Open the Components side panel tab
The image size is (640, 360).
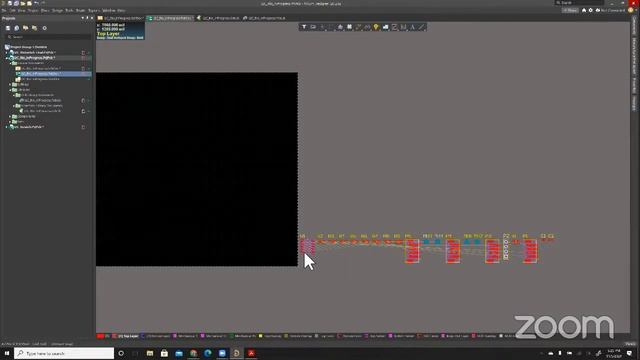pos(634,26)
